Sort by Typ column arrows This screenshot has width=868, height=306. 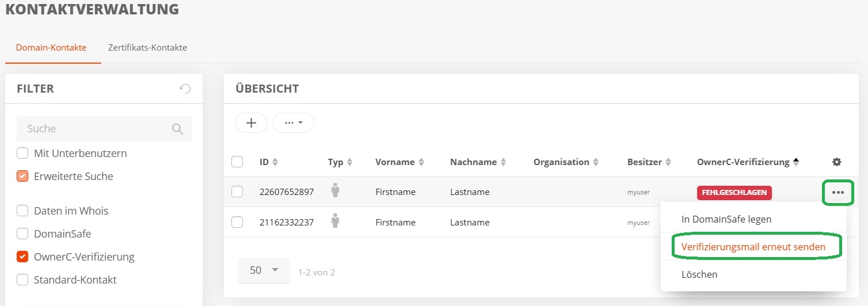[x=349, y=162]
